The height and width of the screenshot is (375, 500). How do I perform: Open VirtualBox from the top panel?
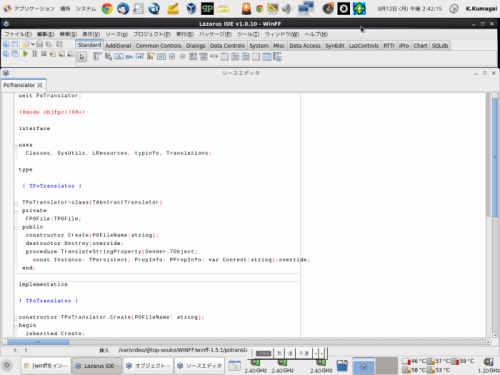click(191, 8)
